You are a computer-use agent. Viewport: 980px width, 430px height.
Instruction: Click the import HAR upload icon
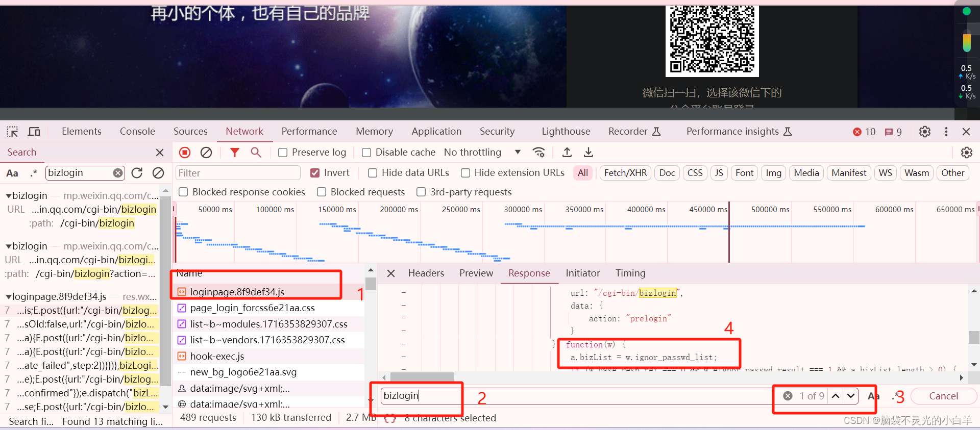click(x=567, y=152)
